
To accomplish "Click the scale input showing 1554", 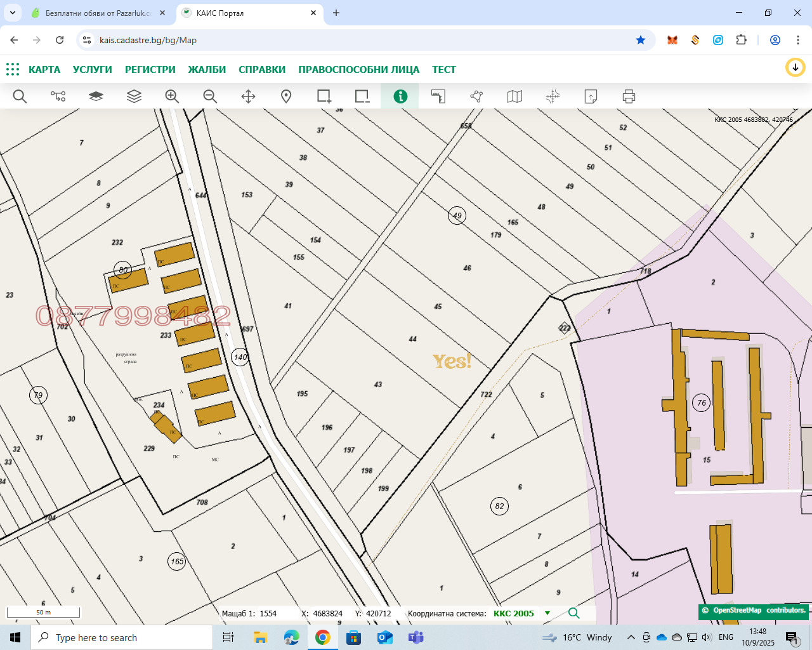I will [267, 613].
